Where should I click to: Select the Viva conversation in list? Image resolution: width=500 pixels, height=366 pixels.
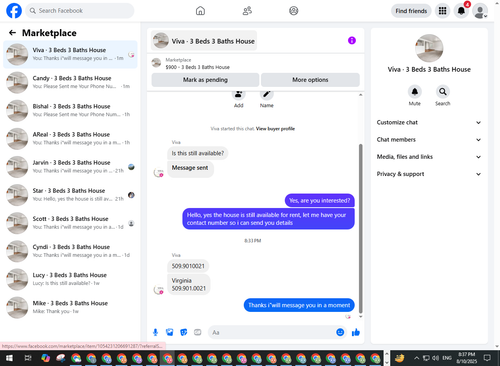[x=70, y=54]
